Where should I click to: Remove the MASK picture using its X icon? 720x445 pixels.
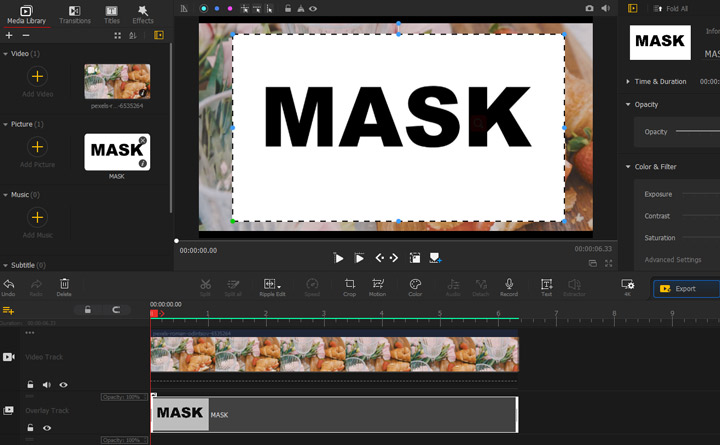click(x=143, y=140)
